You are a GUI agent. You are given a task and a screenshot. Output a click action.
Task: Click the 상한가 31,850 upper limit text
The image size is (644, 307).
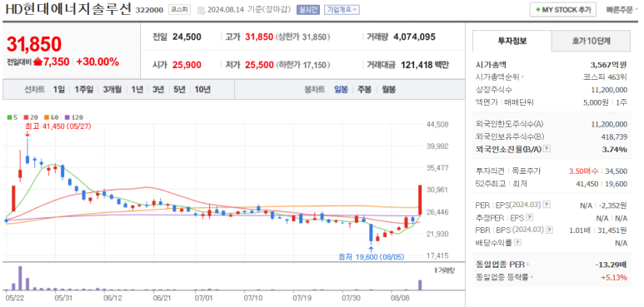click(x=302, y=37)
